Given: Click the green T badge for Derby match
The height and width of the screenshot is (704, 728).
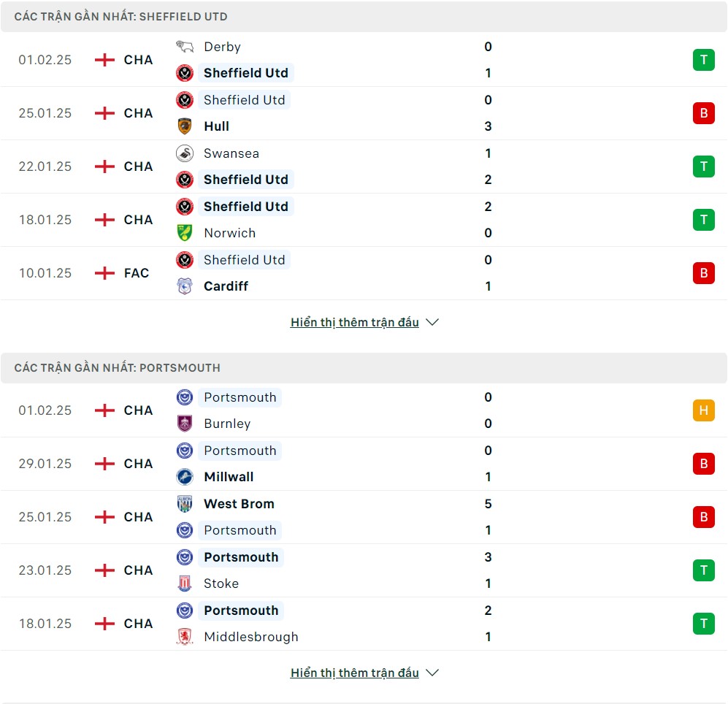Looking at the screenshot, I should [704, 60].
